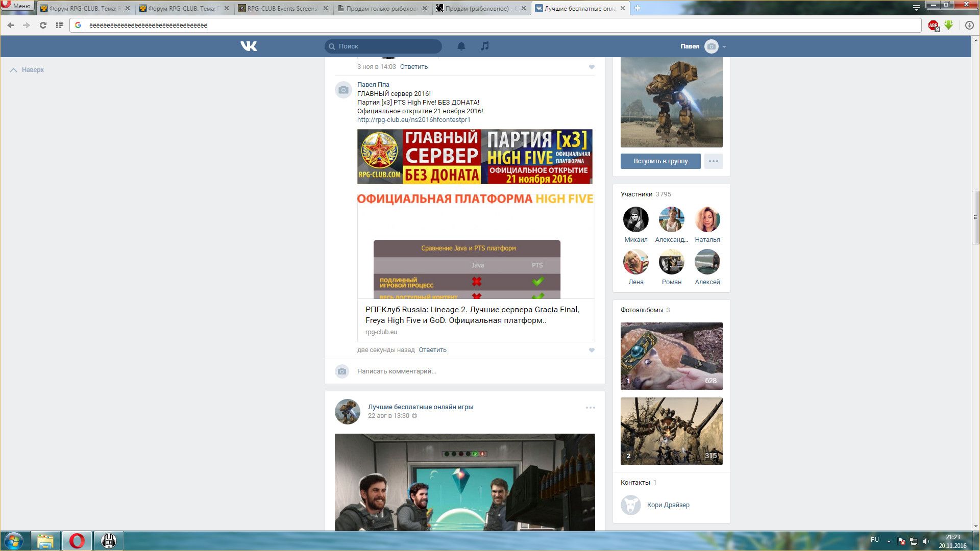Open the rpg-club.eu/ns2016hfcontestpr1 link
This screenshot has width=980, height=551.
[x=413, y=120]
